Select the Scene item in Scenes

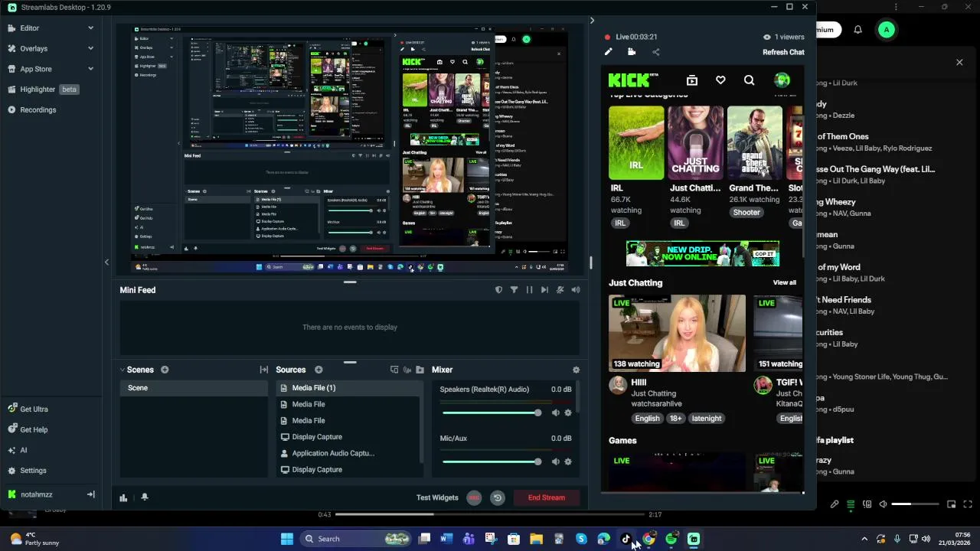click(193, 388)
